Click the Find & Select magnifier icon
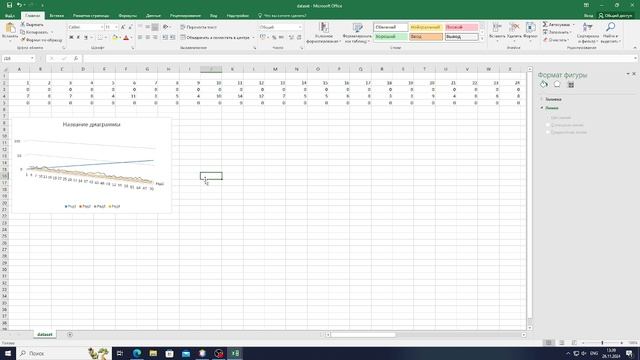 611,28
